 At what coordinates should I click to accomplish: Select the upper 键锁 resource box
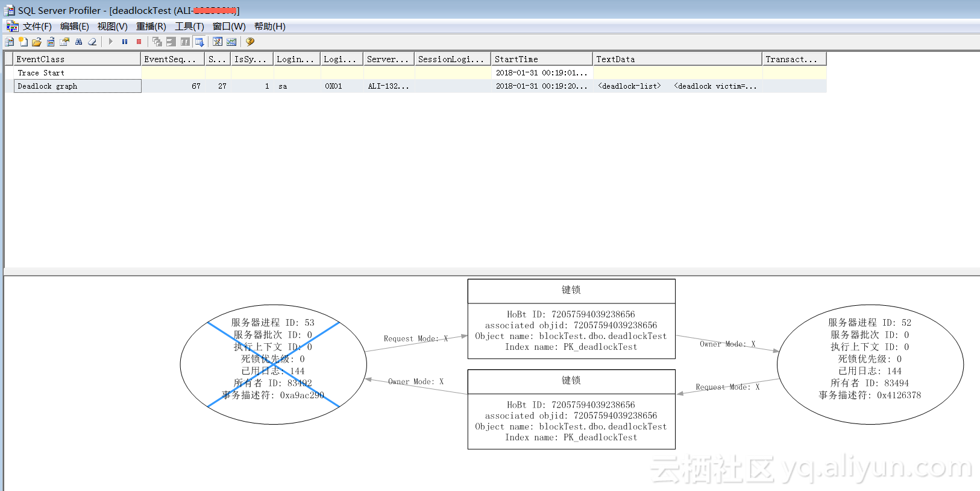(571, 318)
